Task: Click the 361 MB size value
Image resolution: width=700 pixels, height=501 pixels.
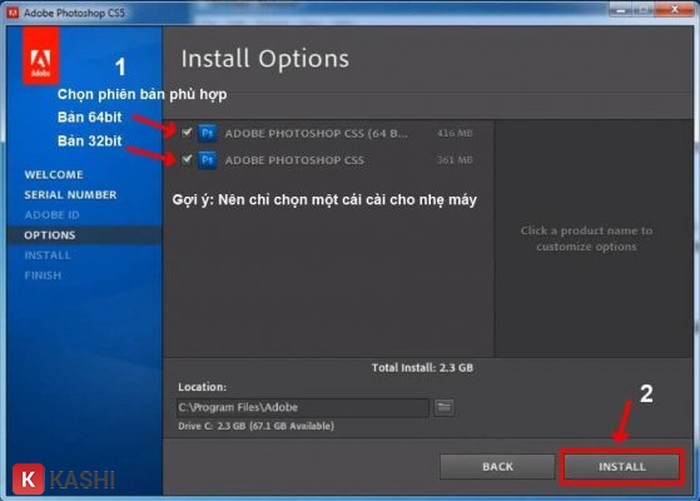Action: click(454, 160)
